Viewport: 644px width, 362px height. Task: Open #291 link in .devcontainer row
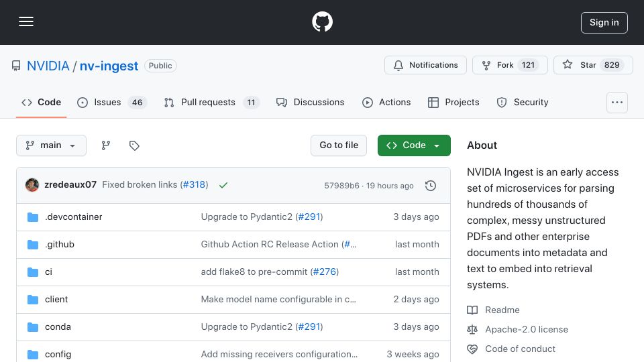pos(309,217)
